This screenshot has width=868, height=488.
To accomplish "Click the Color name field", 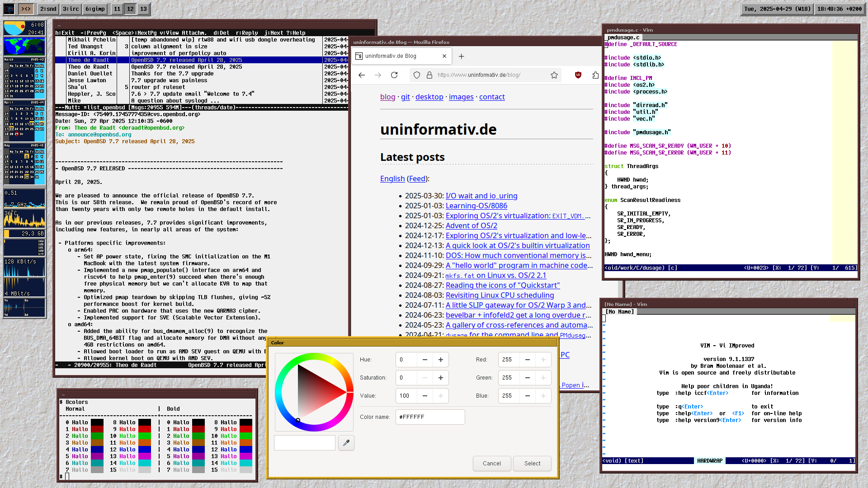I will pyautogui.click(x=430, y=417).
